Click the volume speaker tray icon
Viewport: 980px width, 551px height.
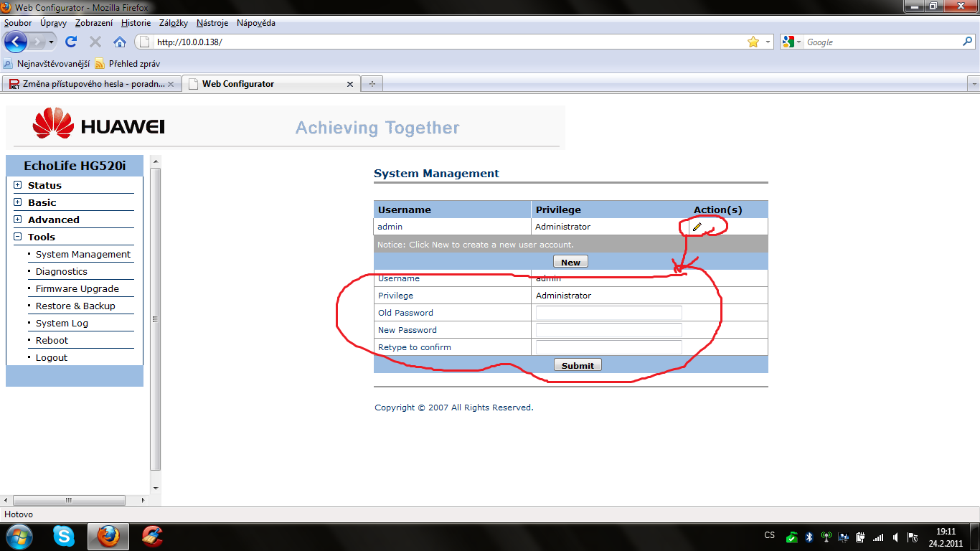pos(895,537)
